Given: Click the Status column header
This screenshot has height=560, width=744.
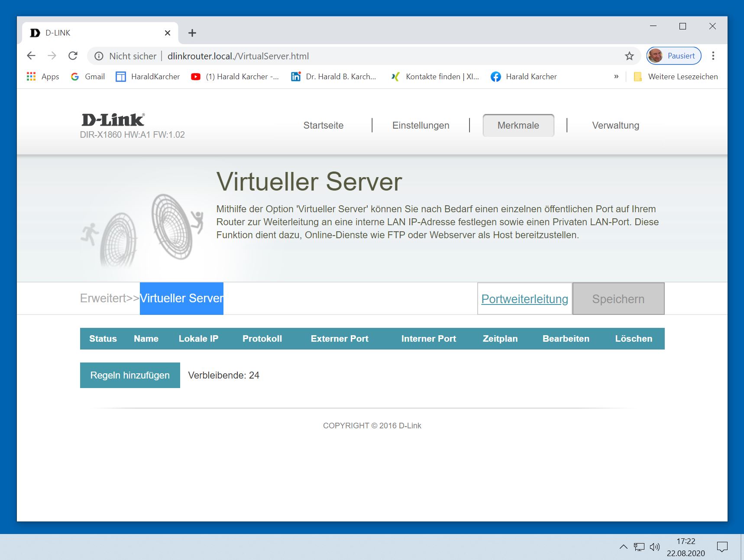Looking at the screenshot, I should 103,339.
